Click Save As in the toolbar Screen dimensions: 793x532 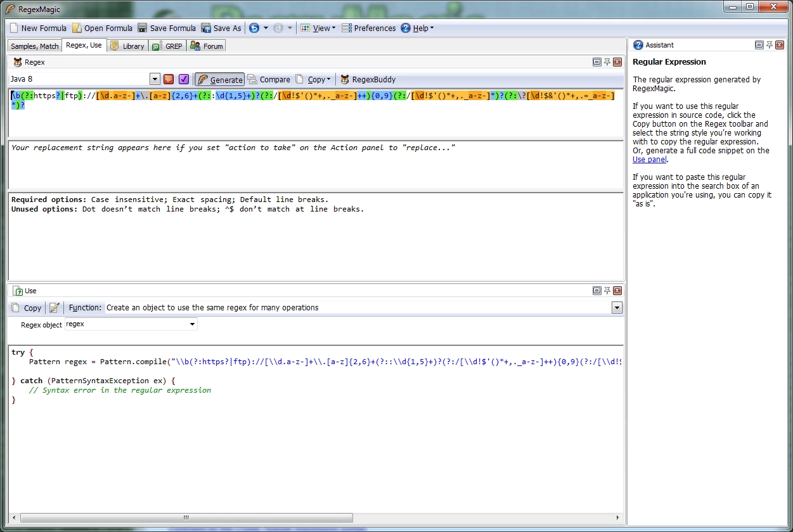click(221, 28)
